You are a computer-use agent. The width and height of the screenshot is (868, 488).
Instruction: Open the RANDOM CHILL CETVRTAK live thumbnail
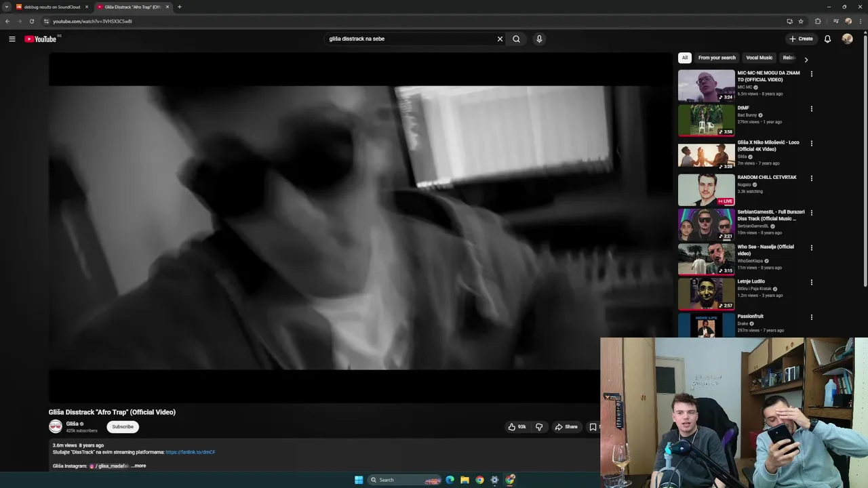[706, 190]
